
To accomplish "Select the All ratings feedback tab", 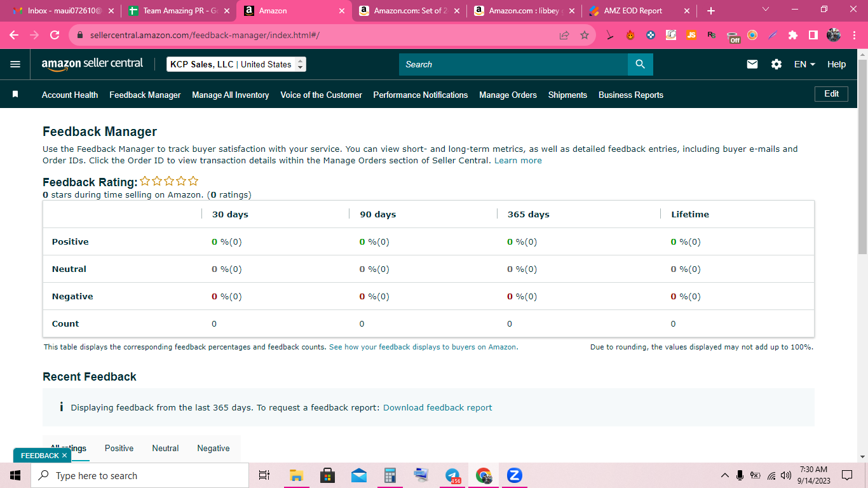I will [x=69, y=448].
